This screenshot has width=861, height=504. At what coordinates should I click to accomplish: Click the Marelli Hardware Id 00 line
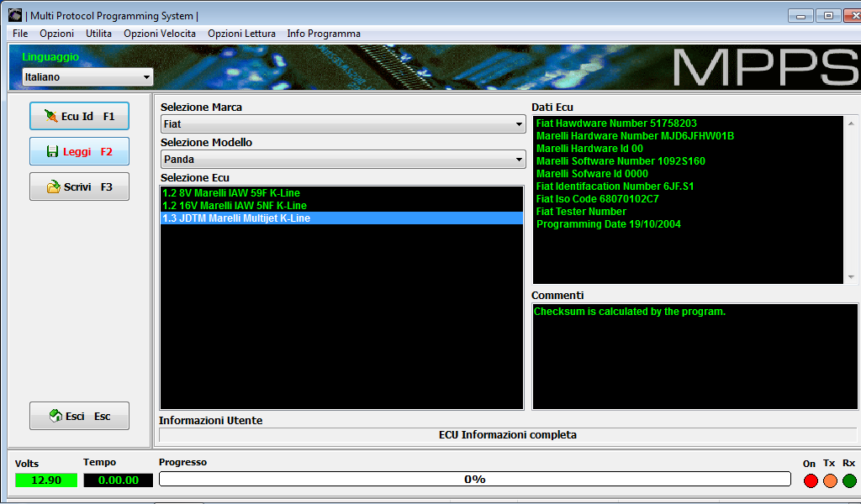[x=589, y=149]
